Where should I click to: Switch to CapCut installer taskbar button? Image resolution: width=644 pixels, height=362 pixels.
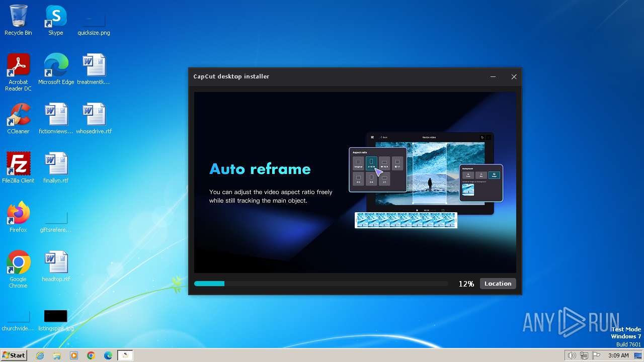[125, 355]
